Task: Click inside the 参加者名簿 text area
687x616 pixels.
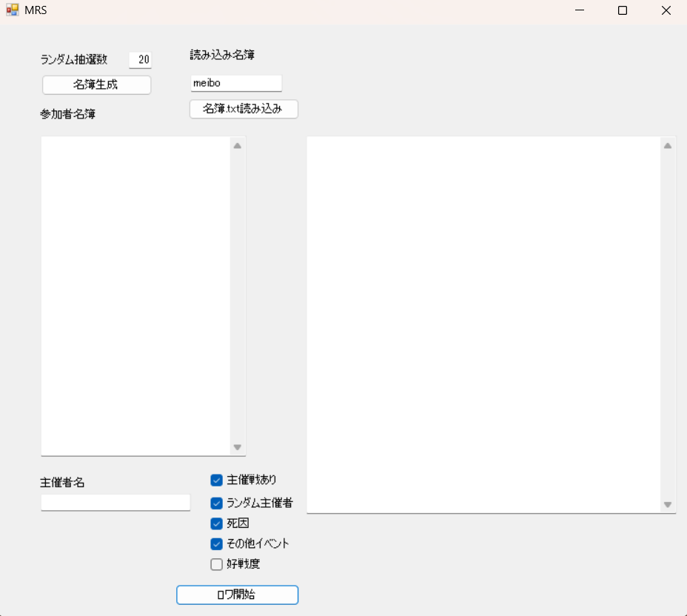Action: coord(135,295)
